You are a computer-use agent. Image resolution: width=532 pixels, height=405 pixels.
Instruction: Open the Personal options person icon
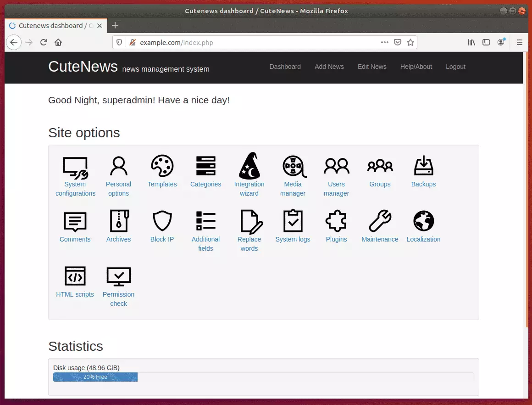118,166
